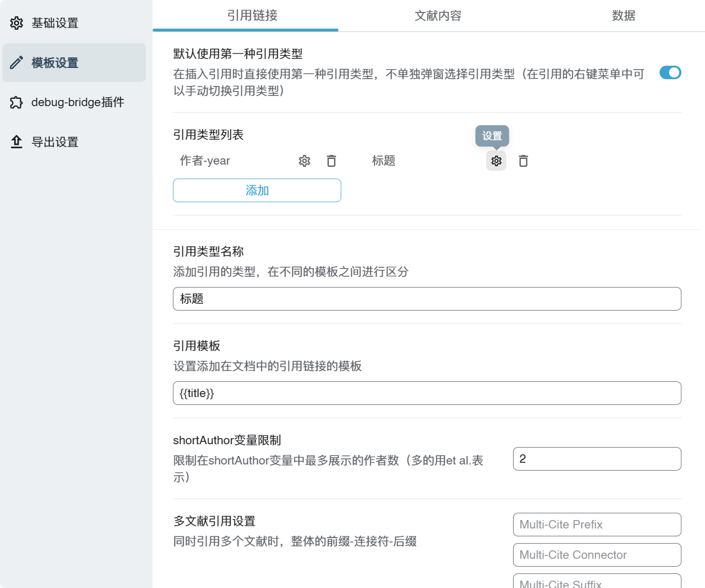Delete the 标题 citation type
This screenshot has height=588, width=705.
[x=523, y=161]
